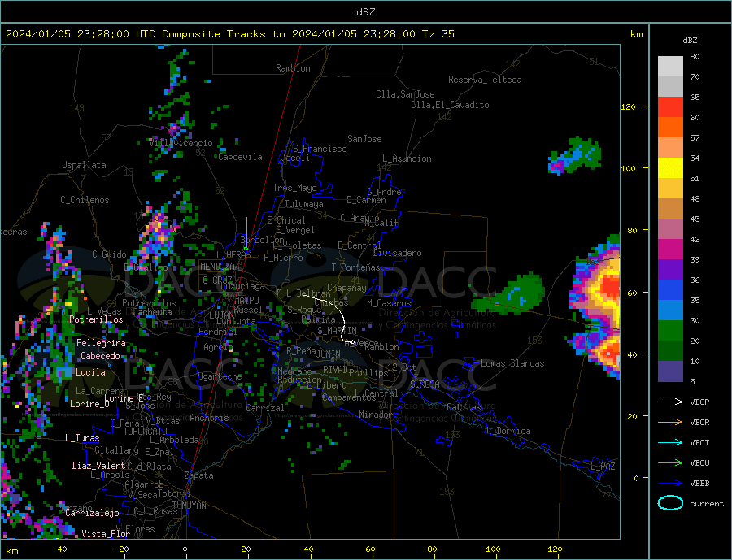Click the 'current' legend label

click(706, 504)
